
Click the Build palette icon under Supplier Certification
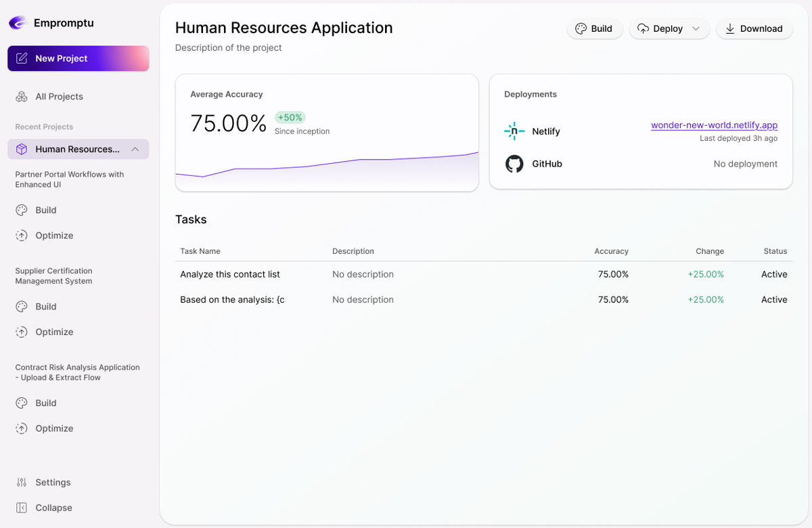tap(22, 307)
